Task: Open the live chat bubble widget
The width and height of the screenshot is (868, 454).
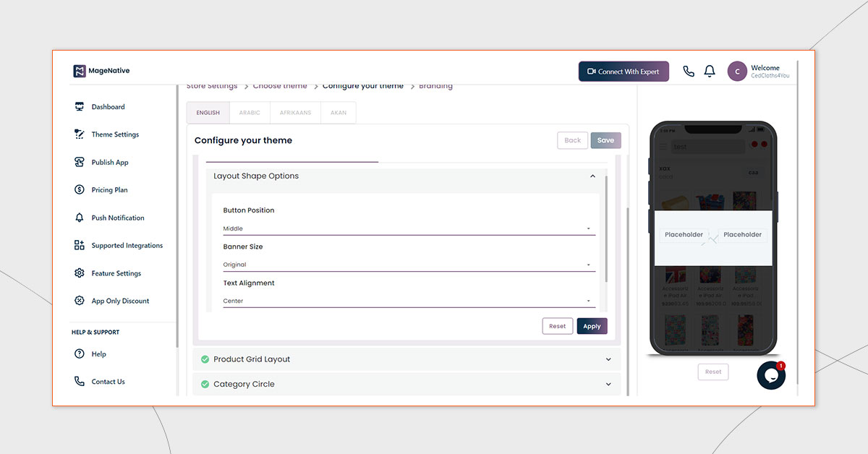Action: click(771, 375)
